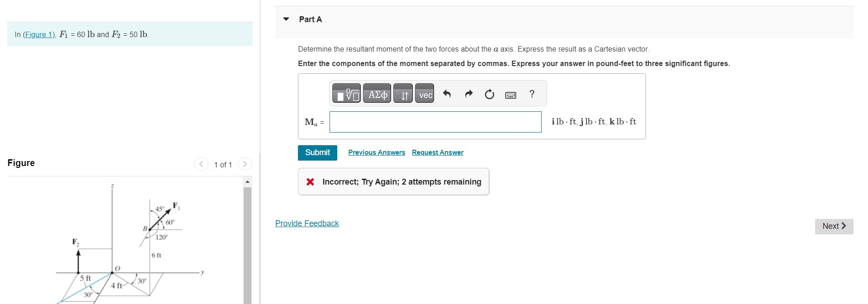Open the Greek symbols palette ΑΣφ
The width and height of the screenshot is (868, 304).
(377, 94)
